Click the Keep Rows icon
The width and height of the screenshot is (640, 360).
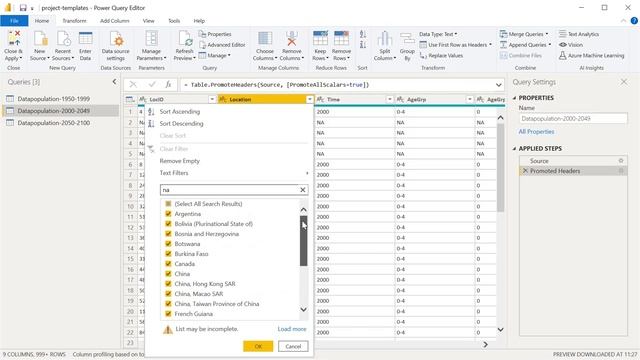tap(320, 39)
